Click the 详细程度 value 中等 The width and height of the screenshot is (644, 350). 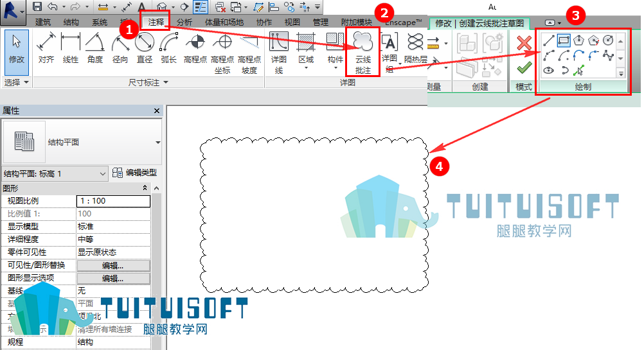tap(113, 239)
